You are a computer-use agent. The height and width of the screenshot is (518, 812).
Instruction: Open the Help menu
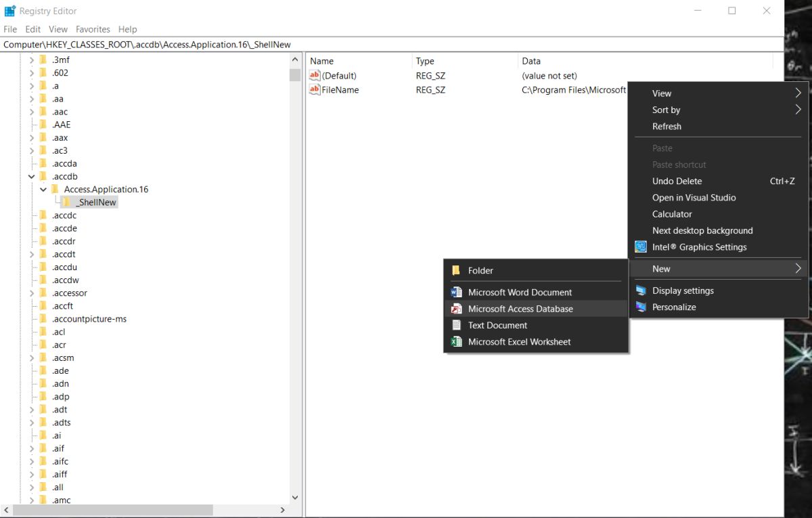(x=127, y=29)
